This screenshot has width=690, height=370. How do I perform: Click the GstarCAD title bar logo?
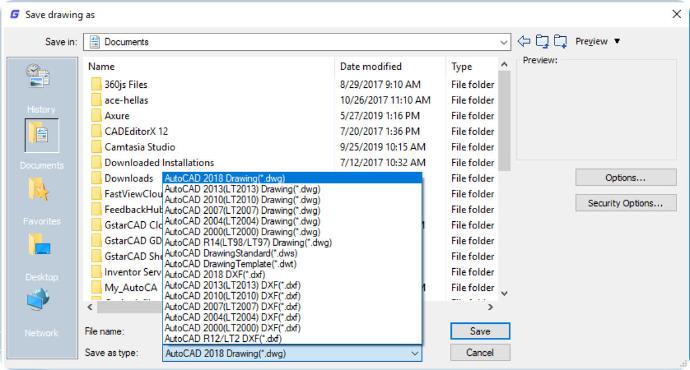(15, 15)
